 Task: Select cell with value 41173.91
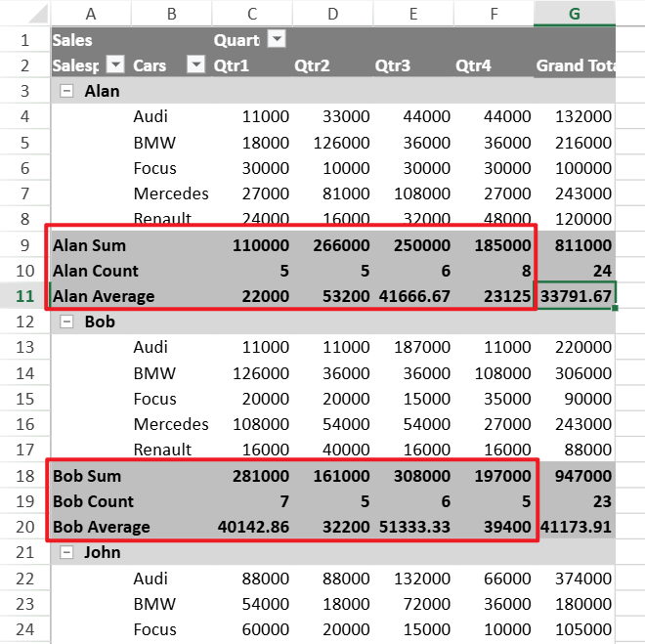coord(575,527)
